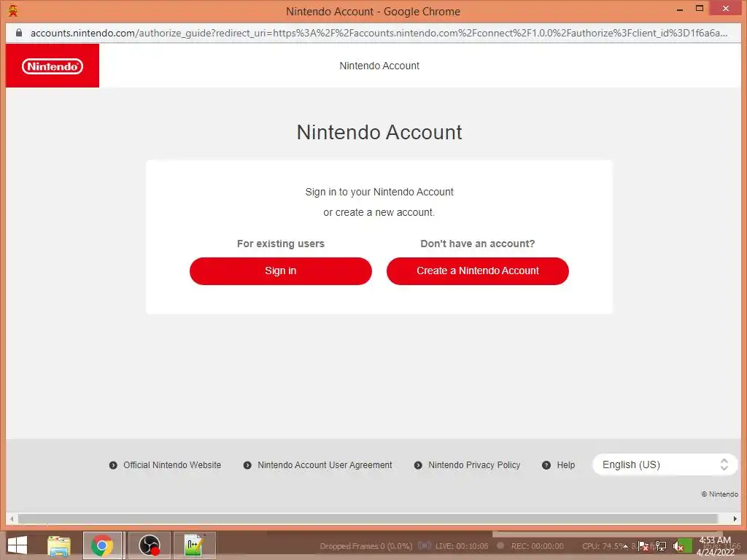Click the arrow icon beside Nintendo Privacy Policy
This screenshot has height=560, width=747.
coord(418,465)
